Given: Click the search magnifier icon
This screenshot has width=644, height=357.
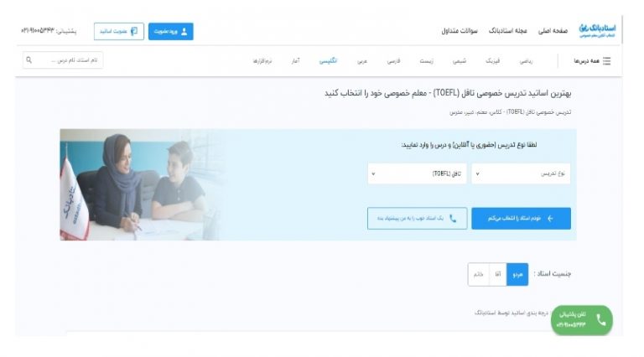Looking at the screenshot, I should (29, 59).
